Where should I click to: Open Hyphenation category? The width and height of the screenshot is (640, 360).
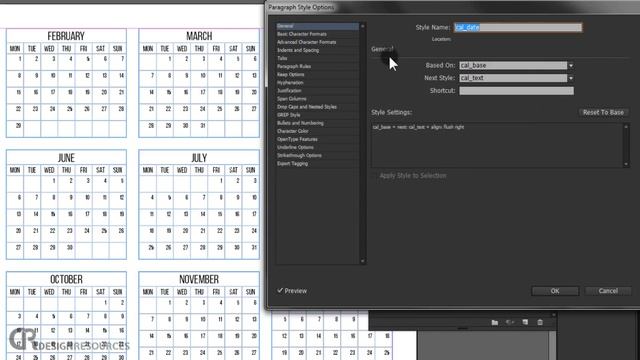(x=318, y=83)
